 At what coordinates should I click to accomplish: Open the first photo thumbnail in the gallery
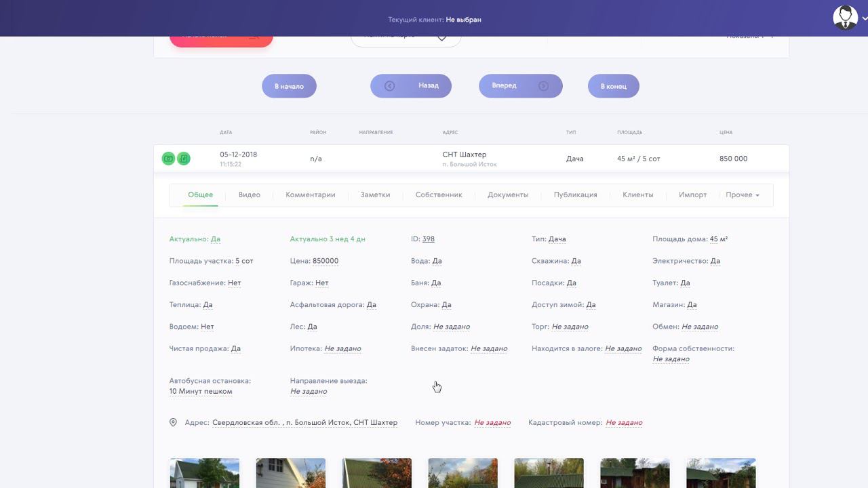(204, 473)
